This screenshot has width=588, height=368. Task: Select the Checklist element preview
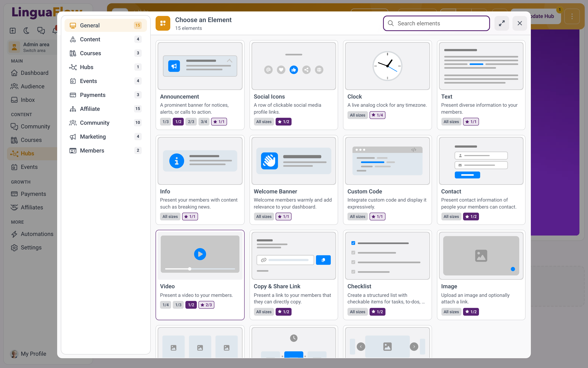tap(387, 256)
